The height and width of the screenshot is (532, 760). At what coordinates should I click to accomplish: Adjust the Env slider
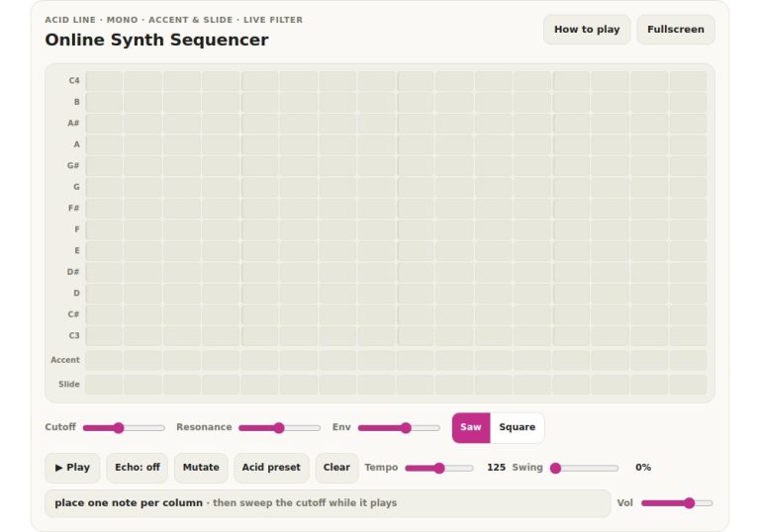click(399, 428)
